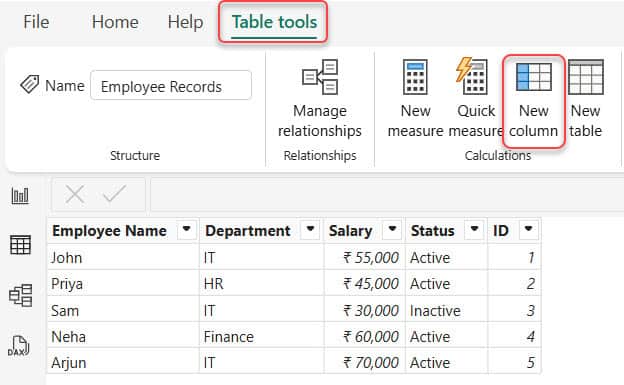624x385 pixels.
Task: Expand Employee Name column filter dropdown
Action: pos(186,230)
